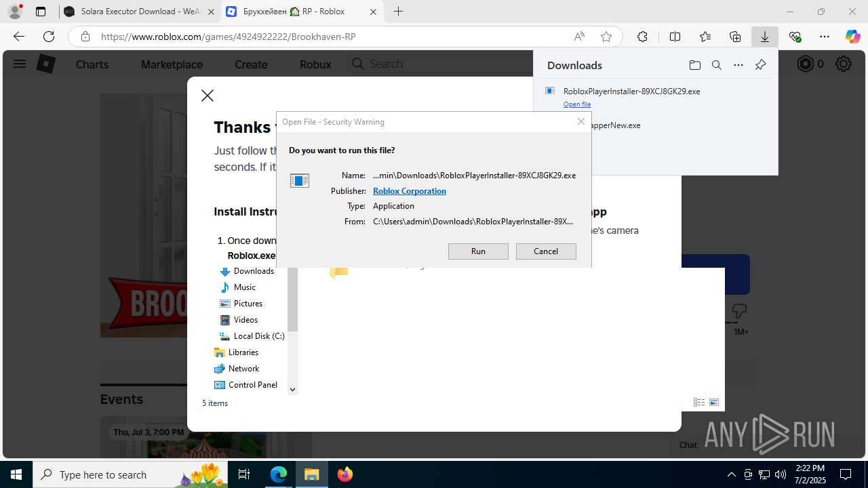Click Open file link under RobloxPlayerInstaller download
This screenshot has width=868, height=488.
(x=577, y=104)
